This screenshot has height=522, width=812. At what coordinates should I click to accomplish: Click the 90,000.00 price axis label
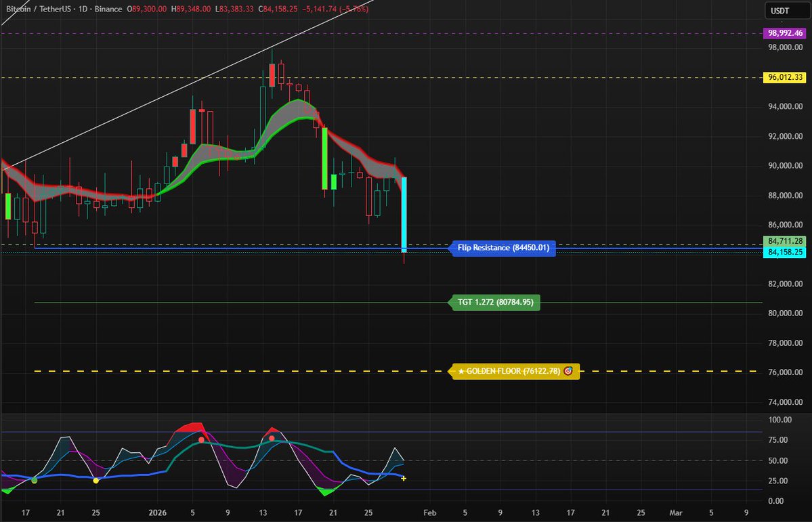click(x=786, y=166)
